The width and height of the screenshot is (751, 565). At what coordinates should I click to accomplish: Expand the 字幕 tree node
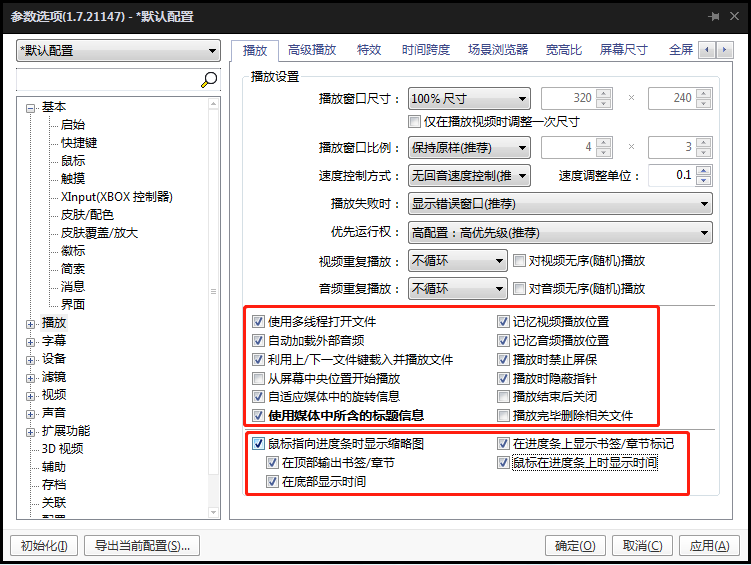(x=31, y=341)
